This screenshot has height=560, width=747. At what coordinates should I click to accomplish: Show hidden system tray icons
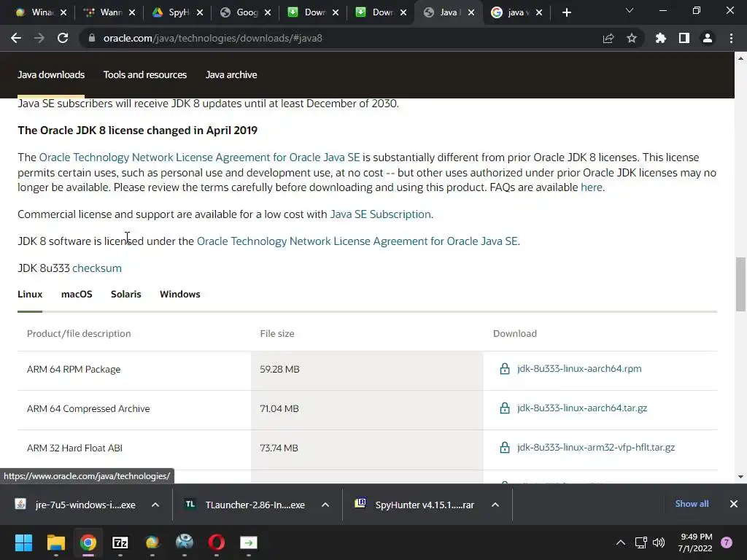tap(620, 542)
